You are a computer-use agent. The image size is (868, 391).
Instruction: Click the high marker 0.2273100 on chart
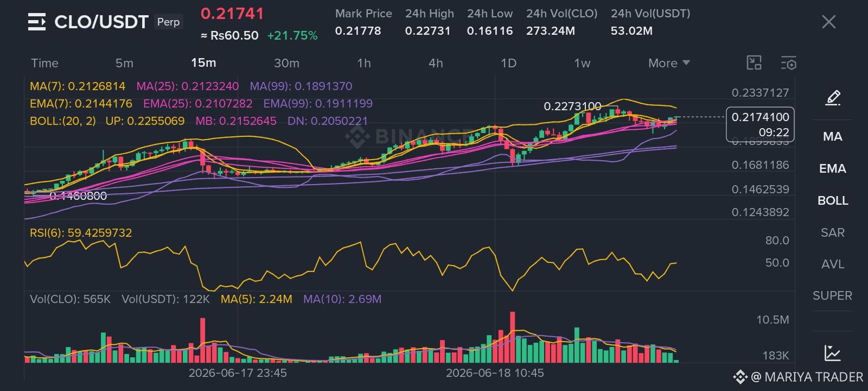(x=572, y=106)
